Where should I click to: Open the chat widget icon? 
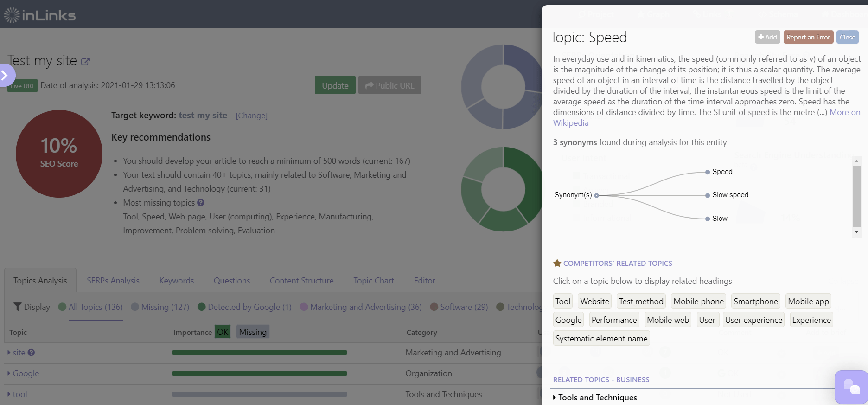[851, 387]
